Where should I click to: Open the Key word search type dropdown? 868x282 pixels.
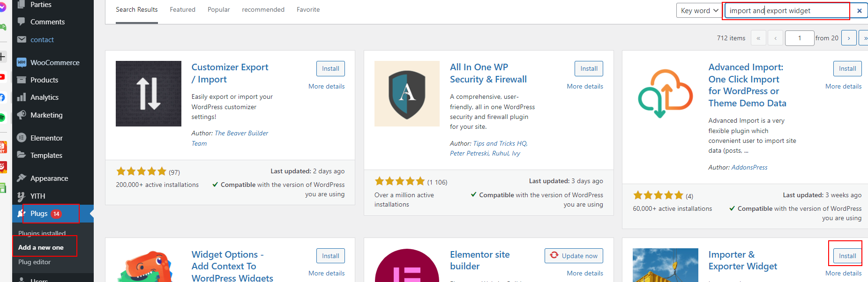(699, 11)
